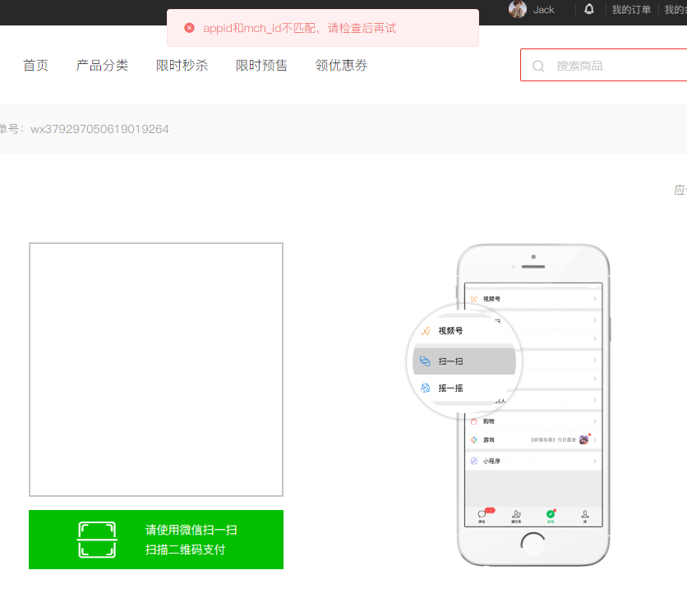Click the search magnifier icon
The height and width of the screenshot is (616, 687).
(538, 66)
